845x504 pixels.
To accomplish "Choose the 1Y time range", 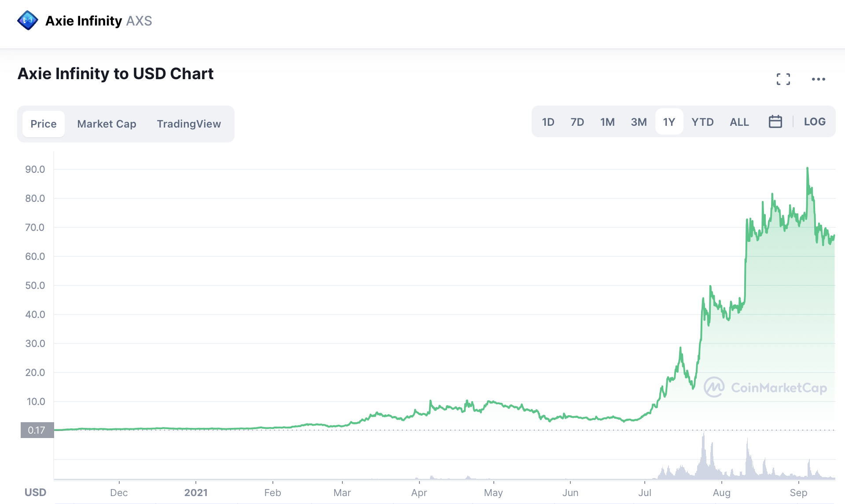I will tap(669, 122).
